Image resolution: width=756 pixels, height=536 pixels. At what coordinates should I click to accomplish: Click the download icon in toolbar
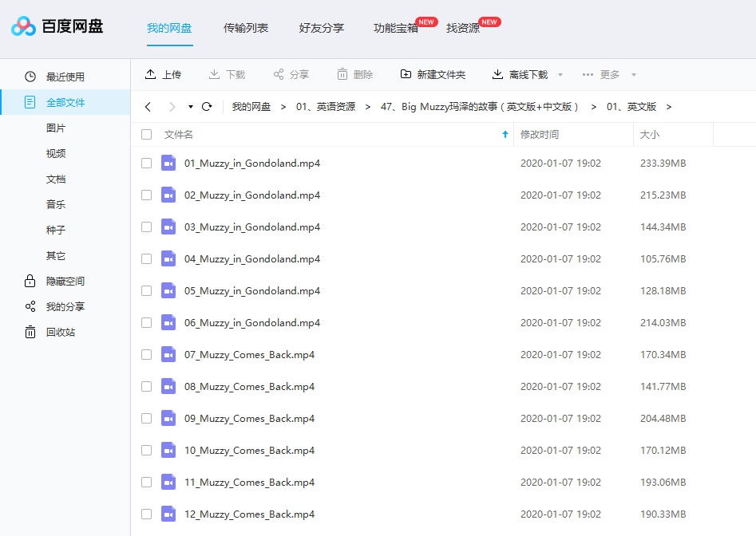click(214, 74)
